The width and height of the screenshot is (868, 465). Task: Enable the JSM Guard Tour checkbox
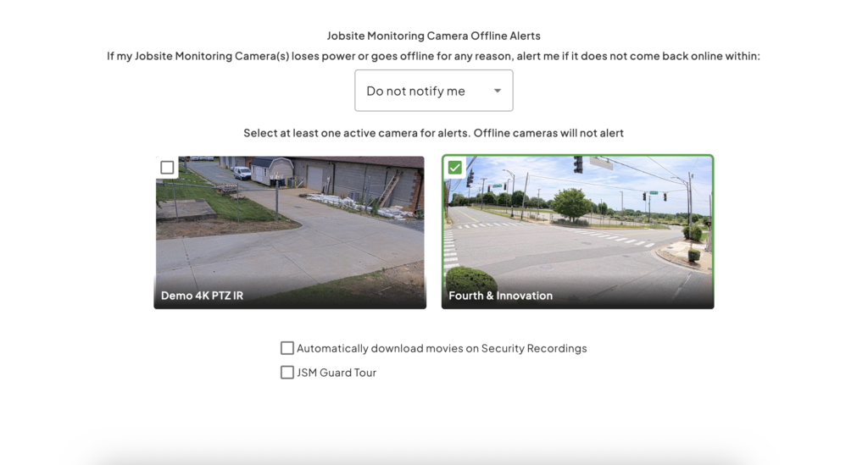287,372
